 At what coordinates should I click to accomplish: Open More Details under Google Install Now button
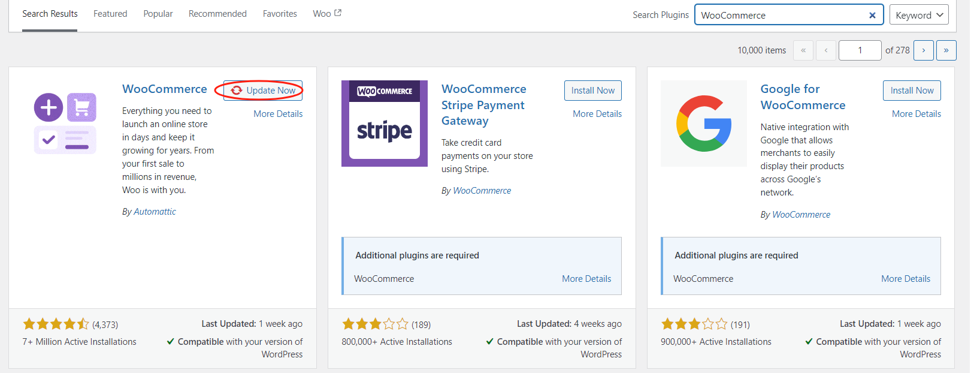pos(917,114)
